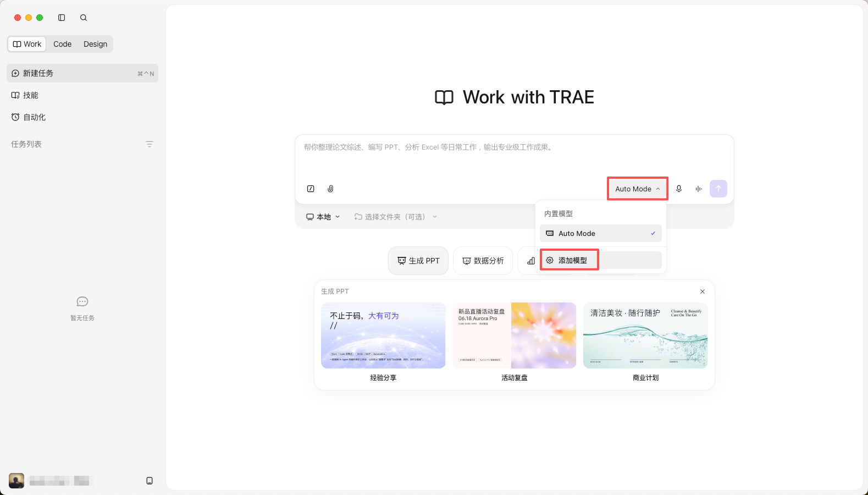Click the 任务列表 heading
Viewport: 868px width, 495px height.
pos(26,144)
